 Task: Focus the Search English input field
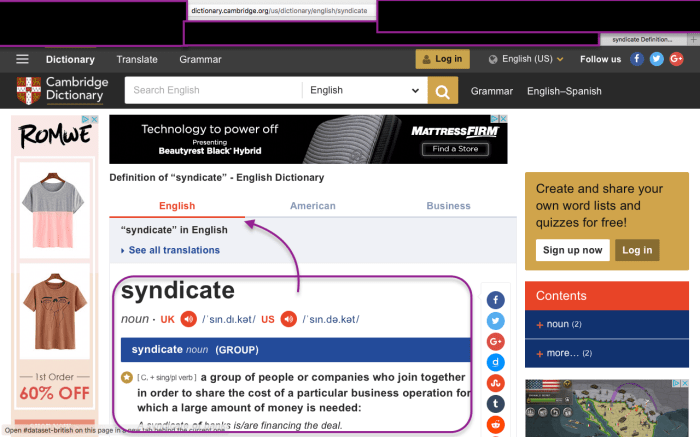213,90
